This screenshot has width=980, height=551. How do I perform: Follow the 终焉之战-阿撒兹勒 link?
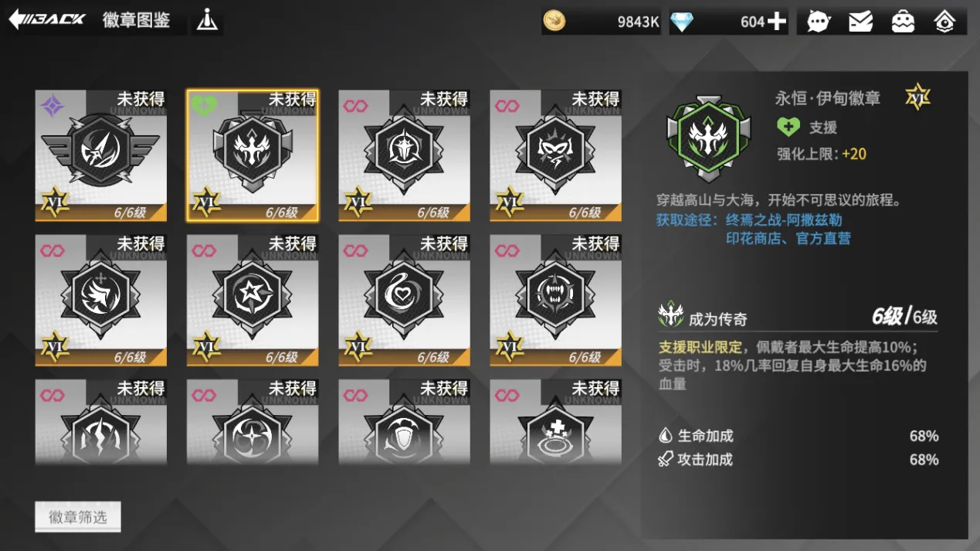(x=784, y=219)
